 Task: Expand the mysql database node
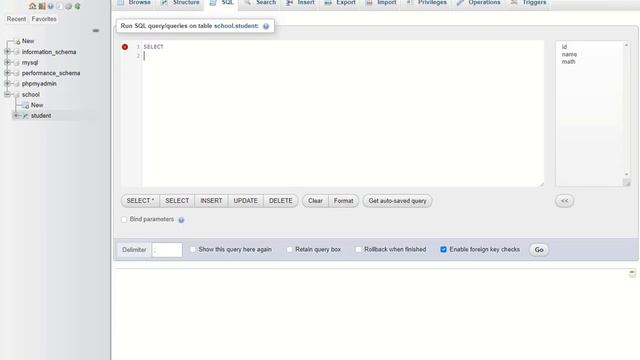[7, 62]
